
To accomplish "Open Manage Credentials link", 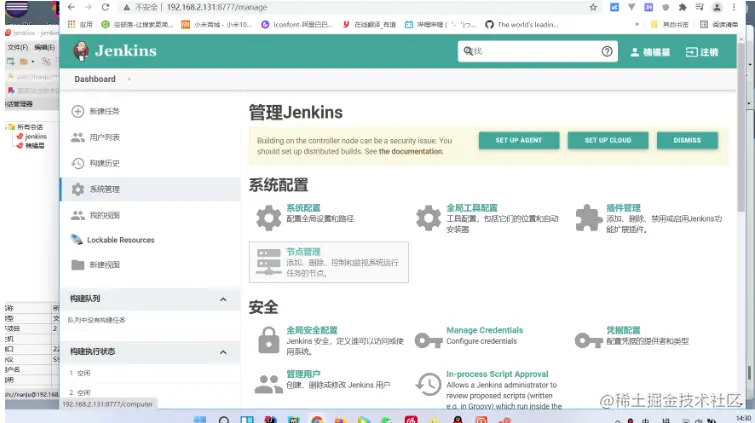I will coord(484,330).
